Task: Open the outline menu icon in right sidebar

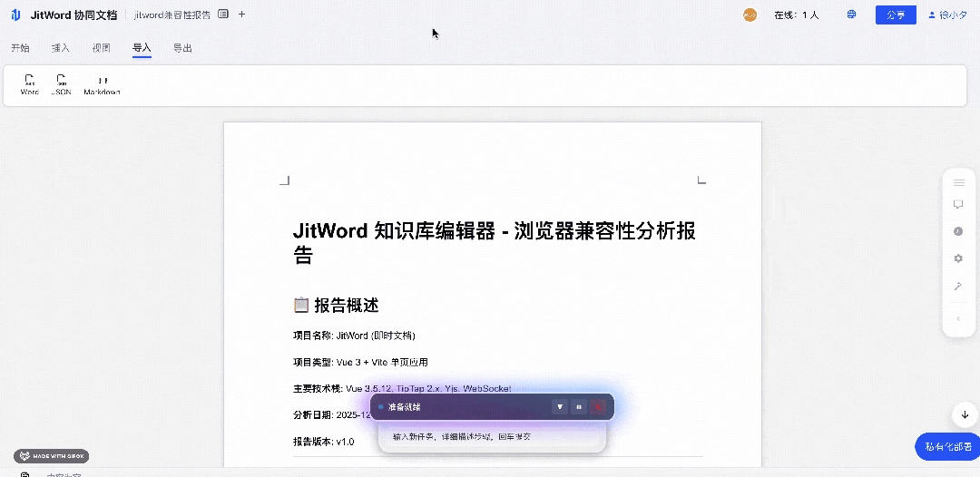Action: click(x=959, y=182)
